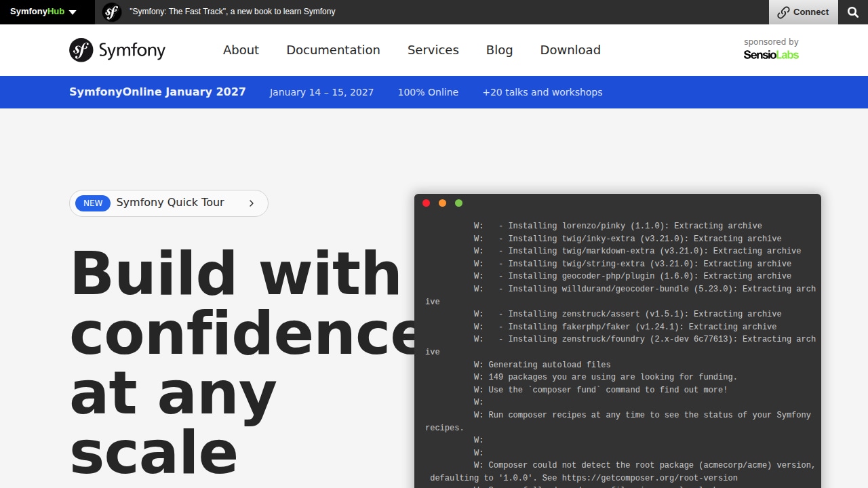Click the +20 talks and workshops text

(542, 92)
